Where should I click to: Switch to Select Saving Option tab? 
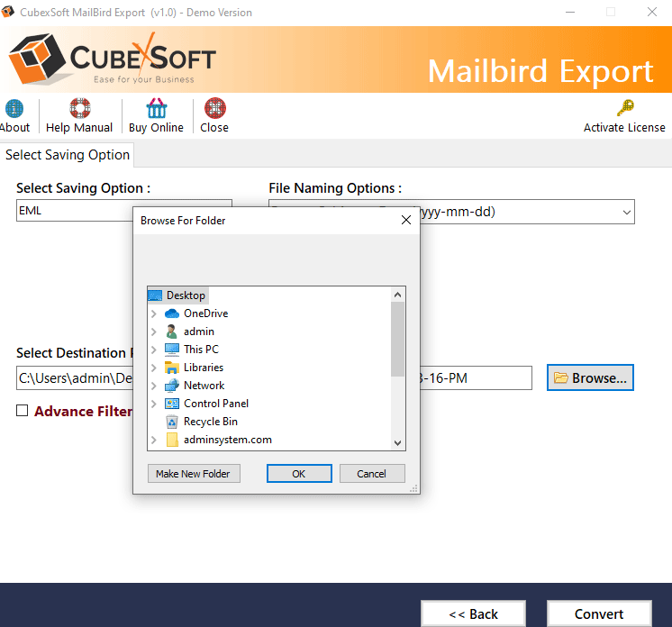[68, 155]
